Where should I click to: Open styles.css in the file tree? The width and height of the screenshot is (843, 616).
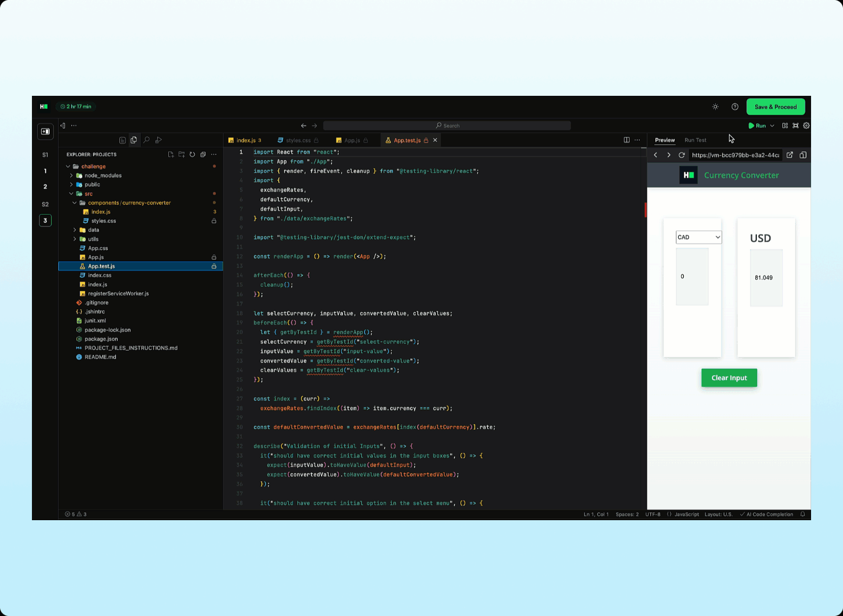pyautogui.click(x=140, y=221)
